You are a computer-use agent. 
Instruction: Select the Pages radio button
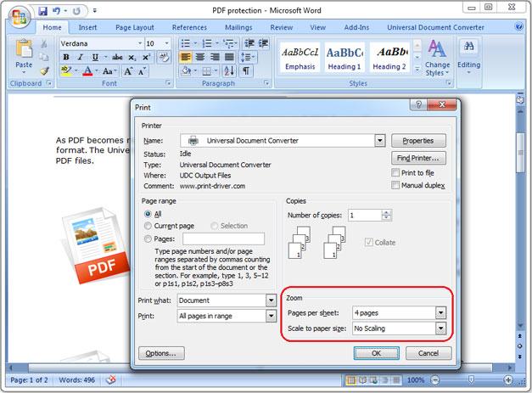click(148, 239)
